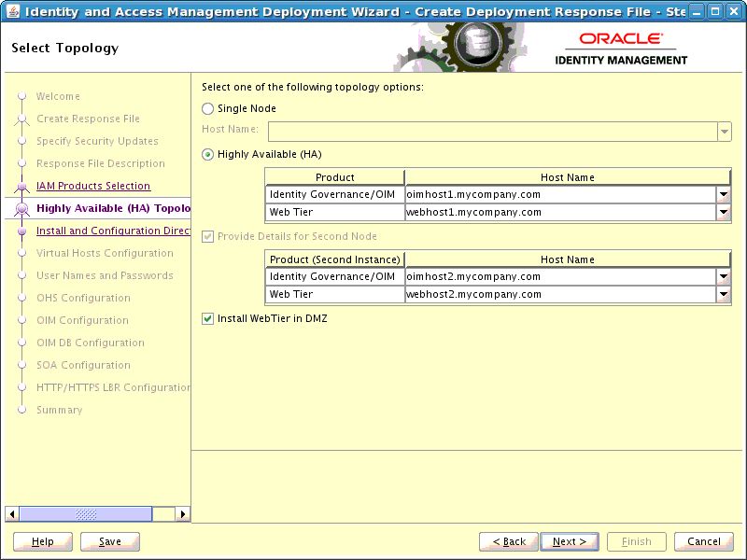Minimize the Deployment Wizard window
Image resolution: width=747 pixels, height=560 pixels.
click(x=697, y=11)
